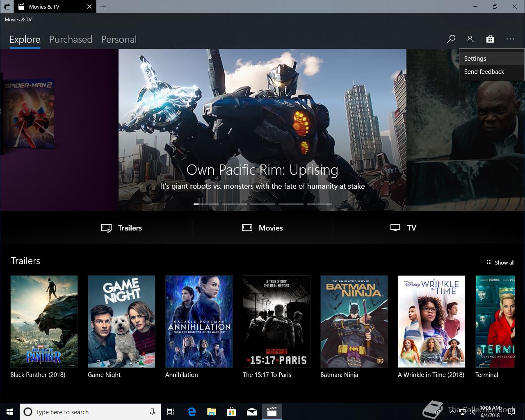Click the Movies film strip icon
This screenshot has height=420, width=525.
tap(247, 228)
